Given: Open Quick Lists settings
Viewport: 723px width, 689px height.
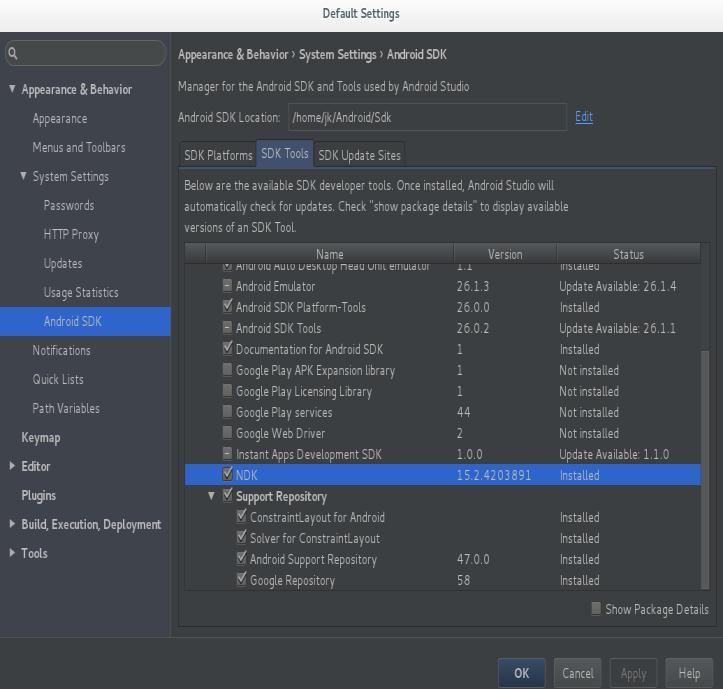Looking at the screenshot, I should (x=58, y=380).
